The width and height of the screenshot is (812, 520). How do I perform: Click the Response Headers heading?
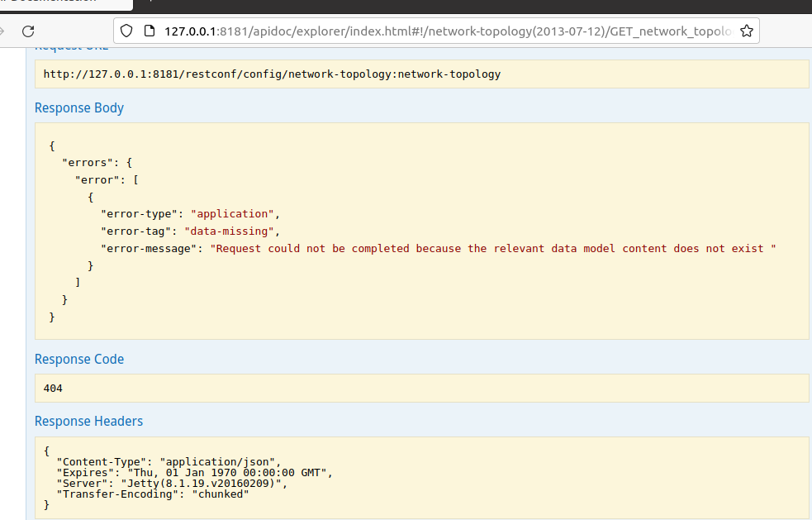88,422
